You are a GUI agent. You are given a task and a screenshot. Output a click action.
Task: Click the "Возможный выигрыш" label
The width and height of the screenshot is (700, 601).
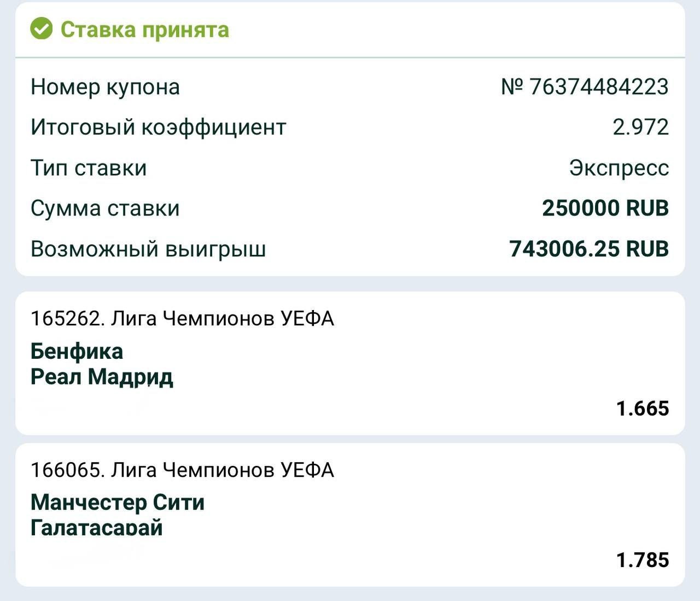[x=148, y=249]
